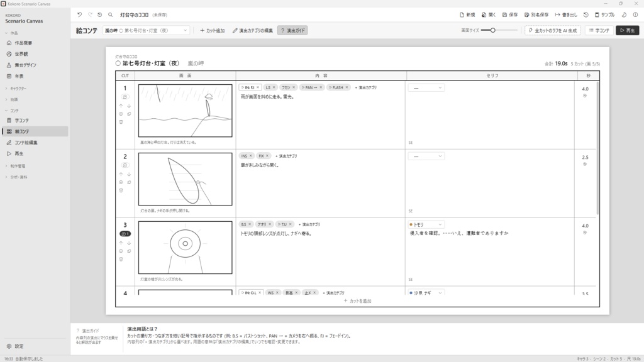Duplicate cut 1 using copy icon

tap(129, 114)
